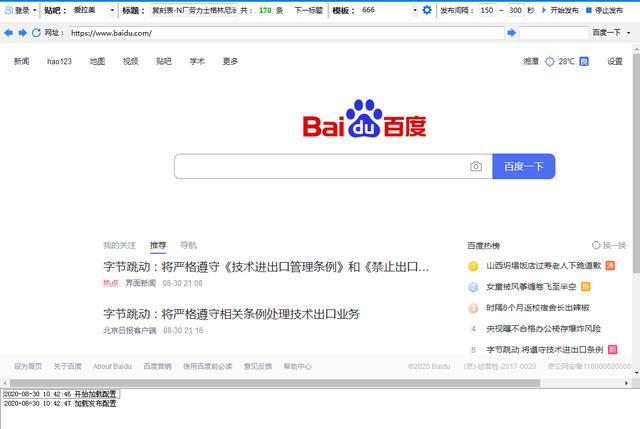This screenshot has width=640, height=429.
Task: Click the 百度营销 footer link
Action: (157, 367)
